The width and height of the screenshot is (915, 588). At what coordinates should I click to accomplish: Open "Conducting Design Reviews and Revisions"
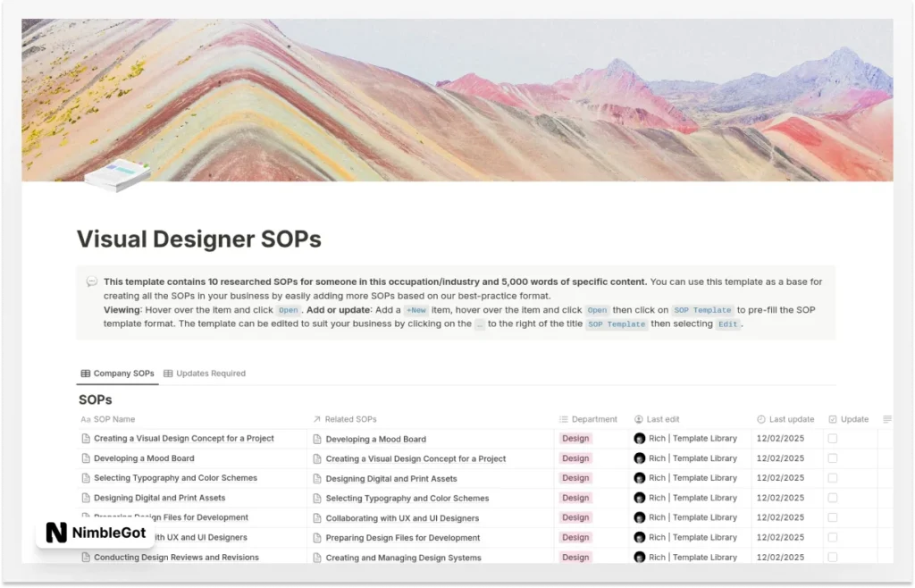coord(176,557)
